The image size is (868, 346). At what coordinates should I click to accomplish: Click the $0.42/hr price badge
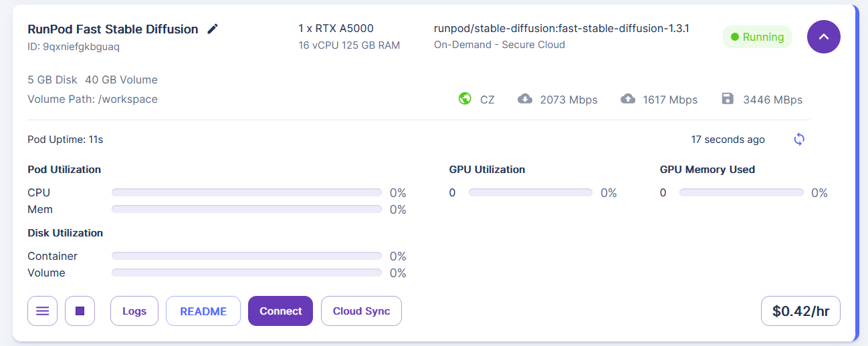point(800,311)
